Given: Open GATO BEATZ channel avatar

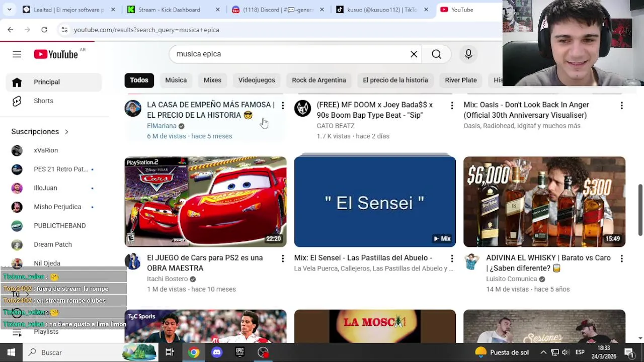Looking at the screenshot, I should tap(302, 109).
